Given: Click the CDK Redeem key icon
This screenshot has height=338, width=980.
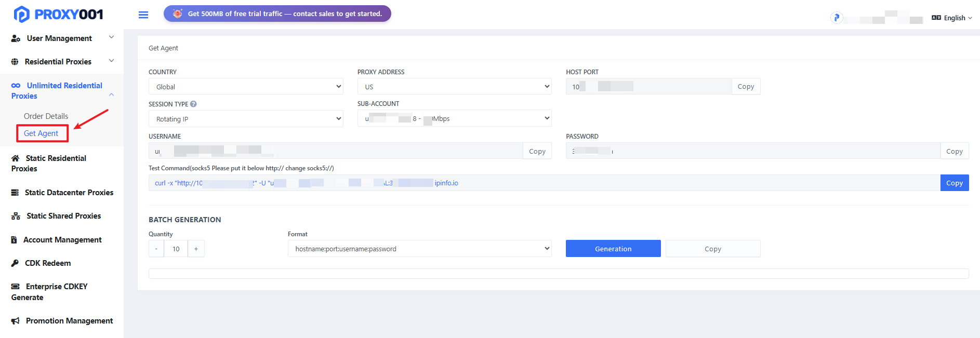Looking at the screenshot, I should (x=15, y=263).
